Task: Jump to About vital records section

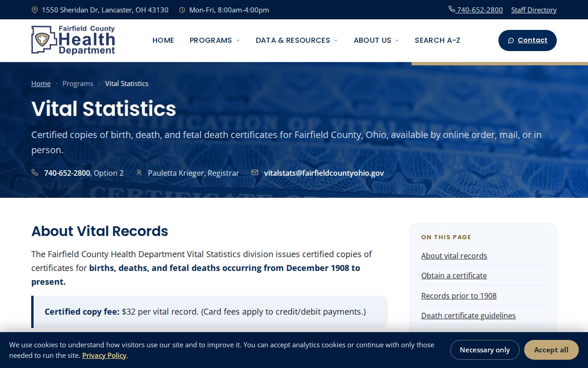Action: [454, 256]
